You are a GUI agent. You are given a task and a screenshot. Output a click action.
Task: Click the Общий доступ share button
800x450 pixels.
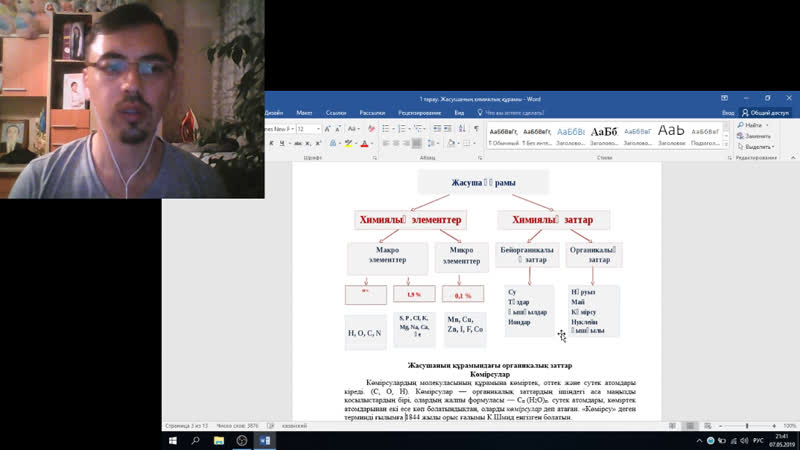pos(766,113)
